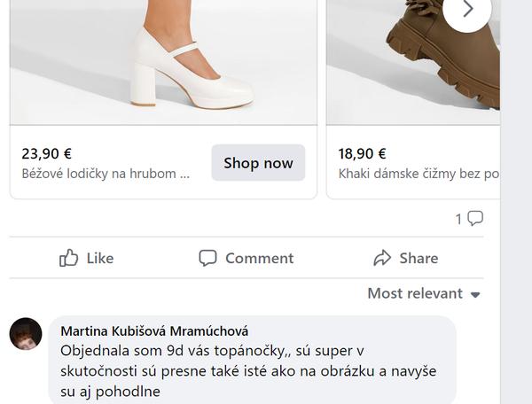The width and height of the screenshot is (532, 404).
Task: Click the speech bubble Comment icon
Action: [x=207, y=258]
